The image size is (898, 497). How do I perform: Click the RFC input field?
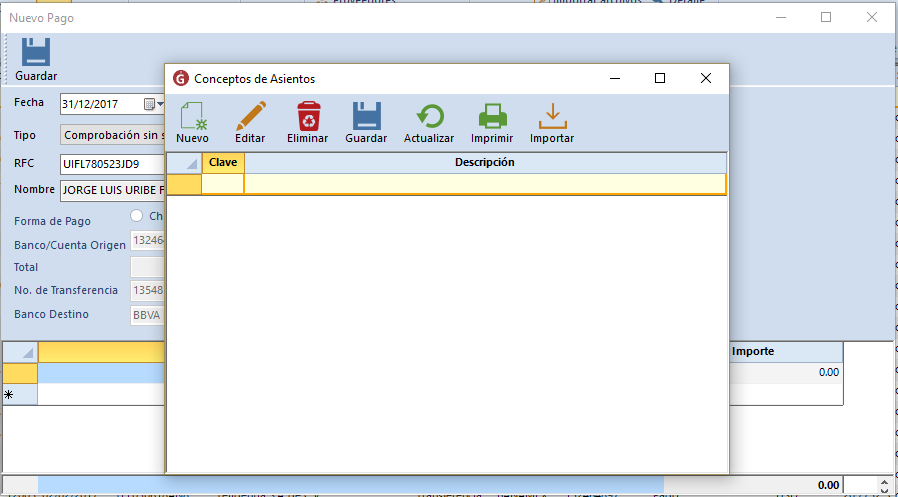(112, 163)
